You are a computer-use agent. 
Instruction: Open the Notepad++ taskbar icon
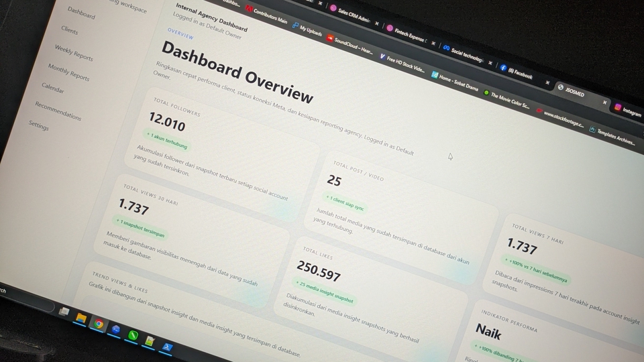pos(150,341)
